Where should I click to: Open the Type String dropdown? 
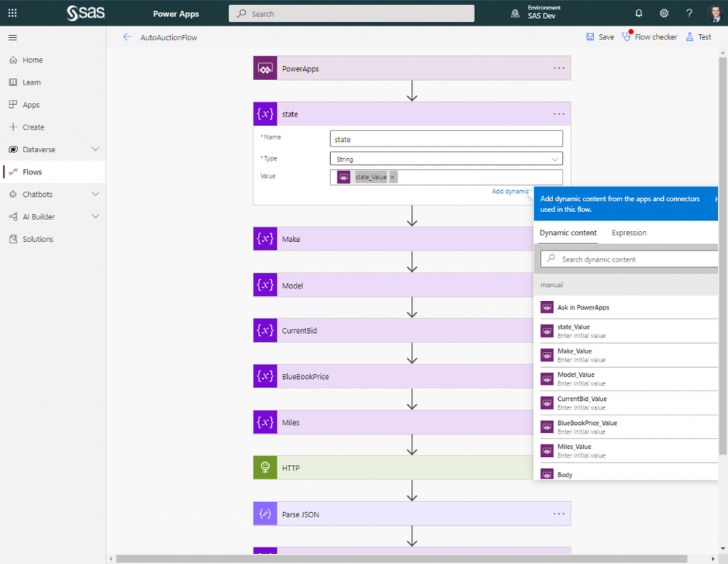coord(446,159)
